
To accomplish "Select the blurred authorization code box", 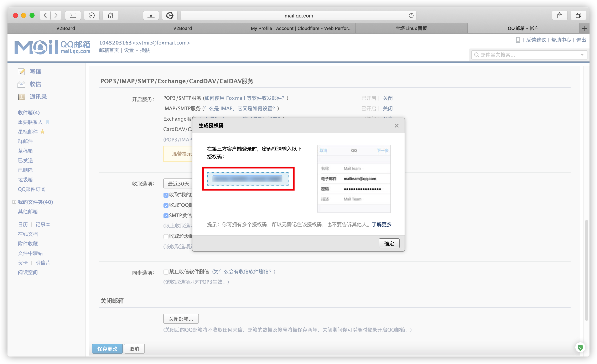I will coord(248,179).
